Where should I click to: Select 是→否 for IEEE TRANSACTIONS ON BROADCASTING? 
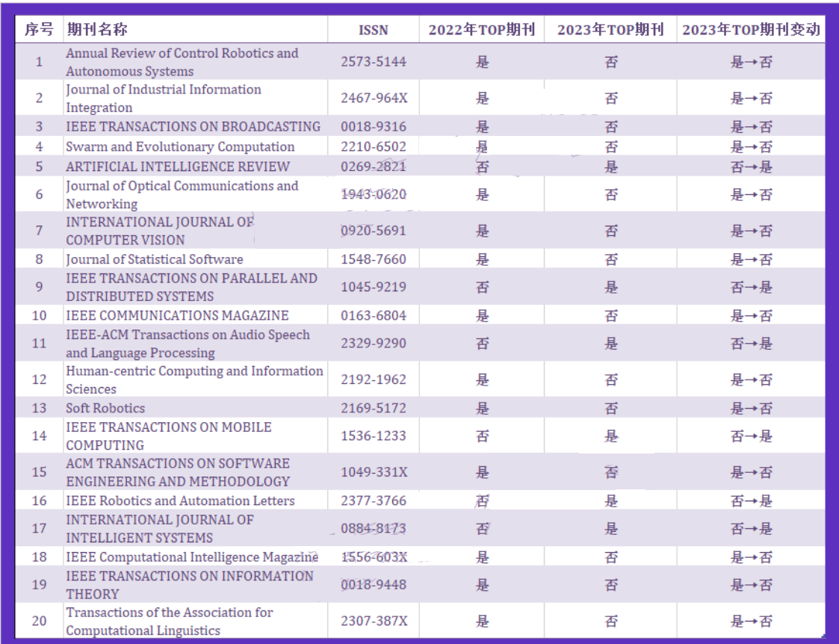click(752, 127)
